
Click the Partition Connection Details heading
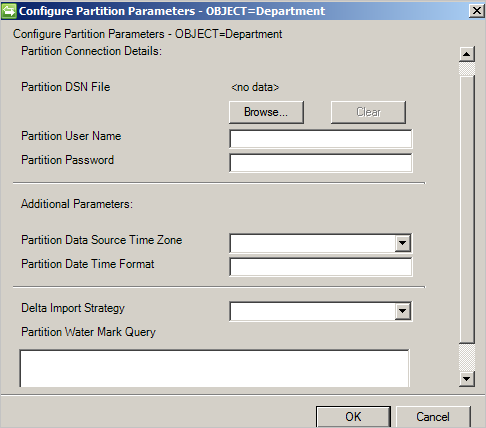[x=91, y=51]
